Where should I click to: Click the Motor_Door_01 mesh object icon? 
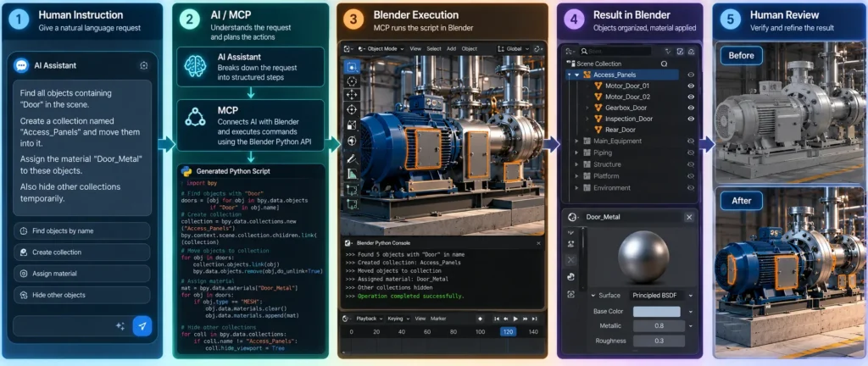(x=598, y=86)
